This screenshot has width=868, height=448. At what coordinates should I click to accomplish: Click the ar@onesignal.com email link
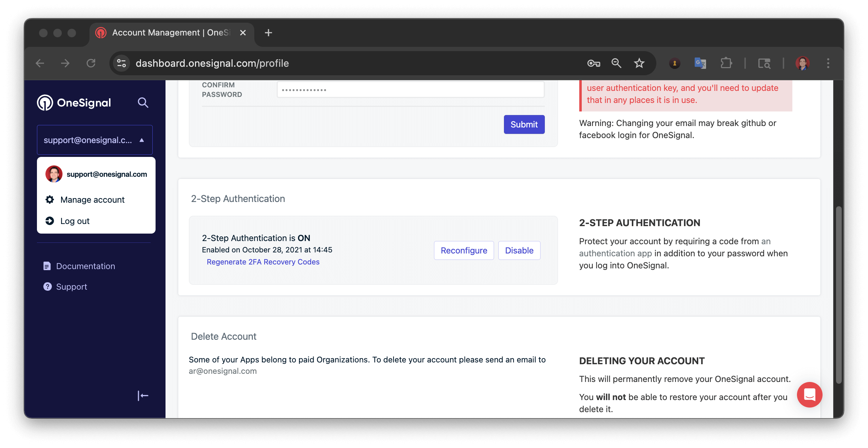[223, 371]
